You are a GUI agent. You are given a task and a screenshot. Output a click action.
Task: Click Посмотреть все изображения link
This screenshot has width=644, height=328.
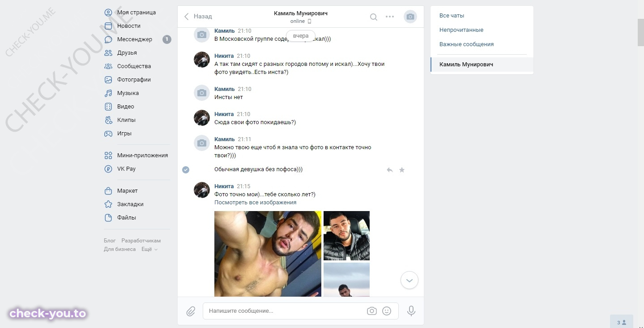click(255, 203)
